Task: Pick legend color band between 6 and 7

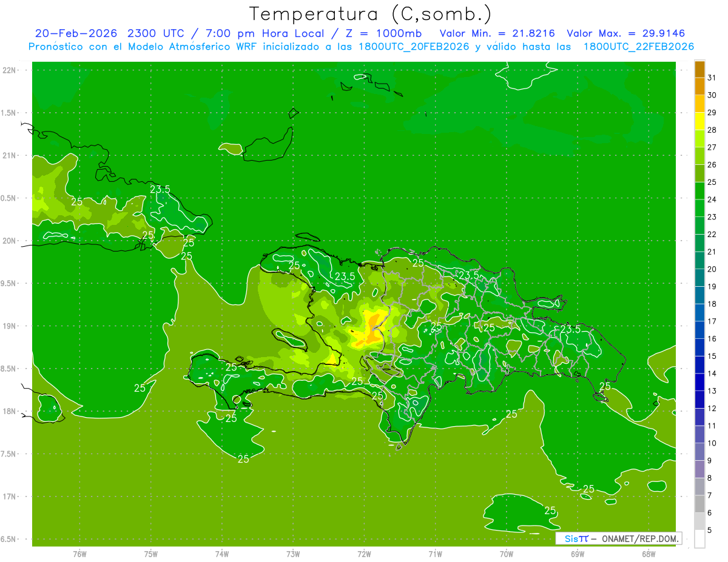Action: click(699, 504)
